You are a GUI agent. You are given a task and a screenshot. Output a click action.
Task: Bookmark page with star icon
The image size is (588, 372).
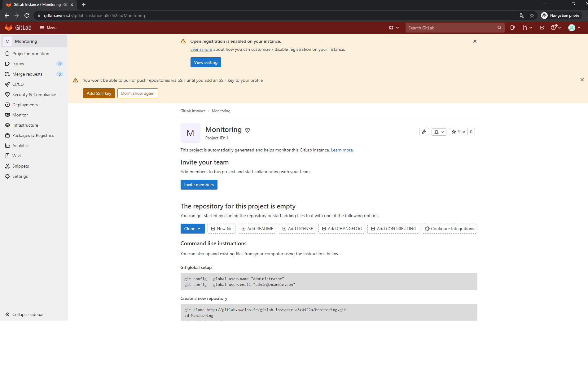click(x=532, y=15)
